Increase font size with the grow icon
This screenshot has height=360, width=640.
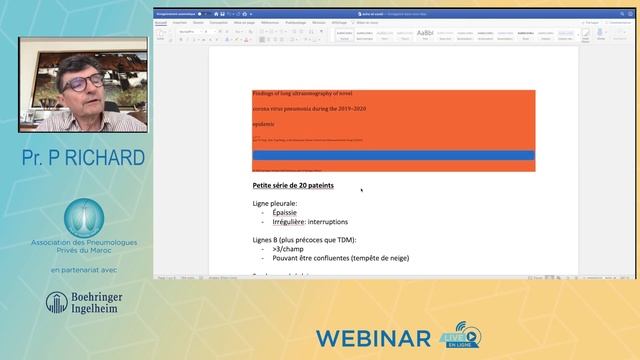pos(220,32)
